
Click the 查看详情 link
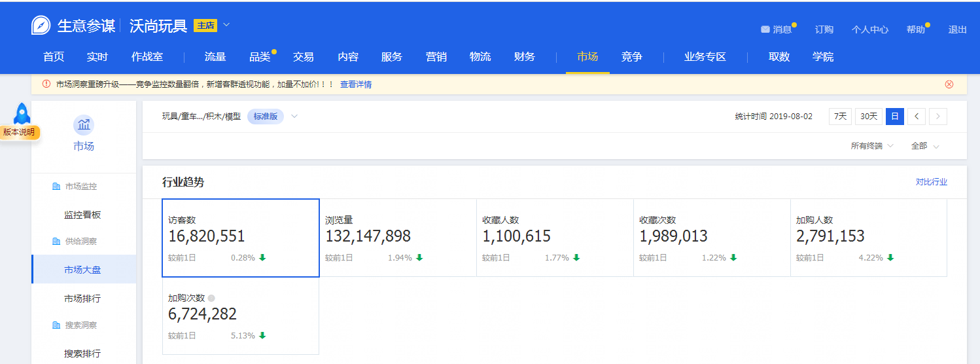pos(356,84)
